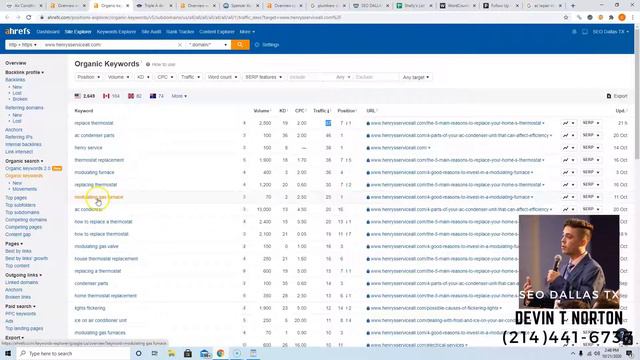Image resolution: width=640 pixels, height=360 pixels.
Task: Click the orange search button
Action: (240, 44)
